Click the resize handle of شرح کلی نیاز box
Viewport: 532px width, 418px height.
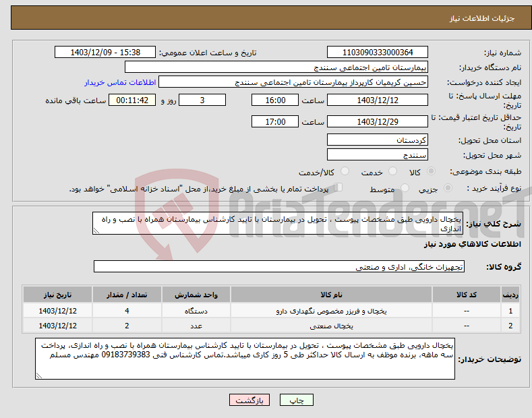point(96,231)
